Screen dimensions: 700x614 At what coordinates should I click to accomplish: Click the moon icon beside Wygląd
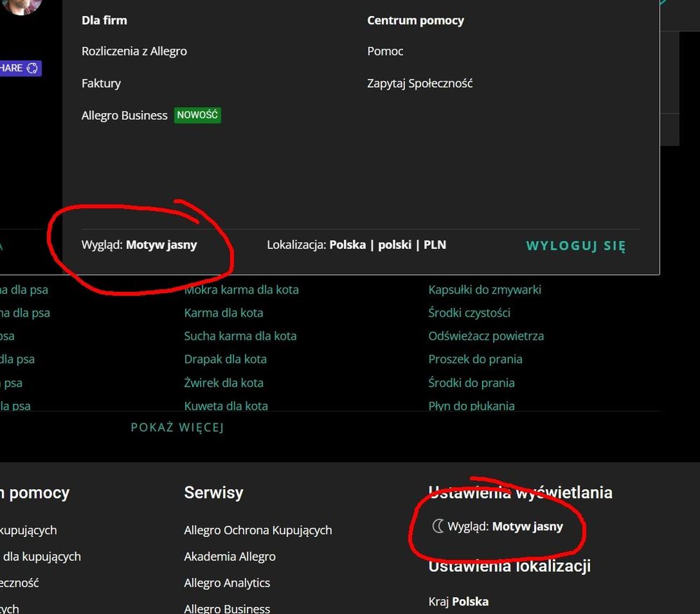click(x=438, y=526)
